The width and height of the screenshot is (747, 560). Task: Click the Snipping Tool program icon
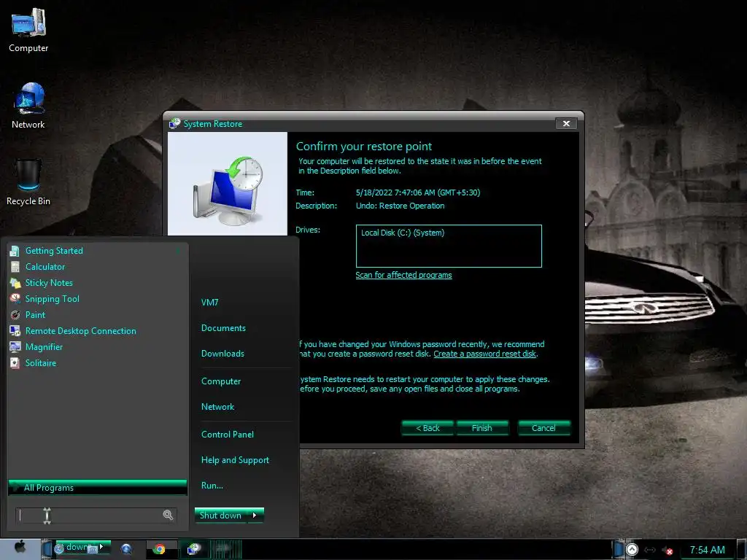(x=15, y=298)
